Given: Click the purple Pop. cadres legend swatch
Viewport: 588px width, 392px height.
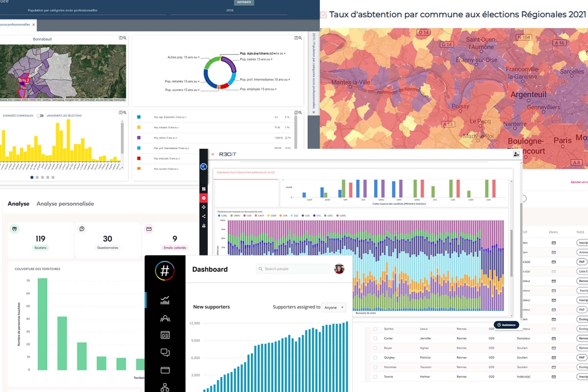Looking at the screenshot, I should (139, 138).
